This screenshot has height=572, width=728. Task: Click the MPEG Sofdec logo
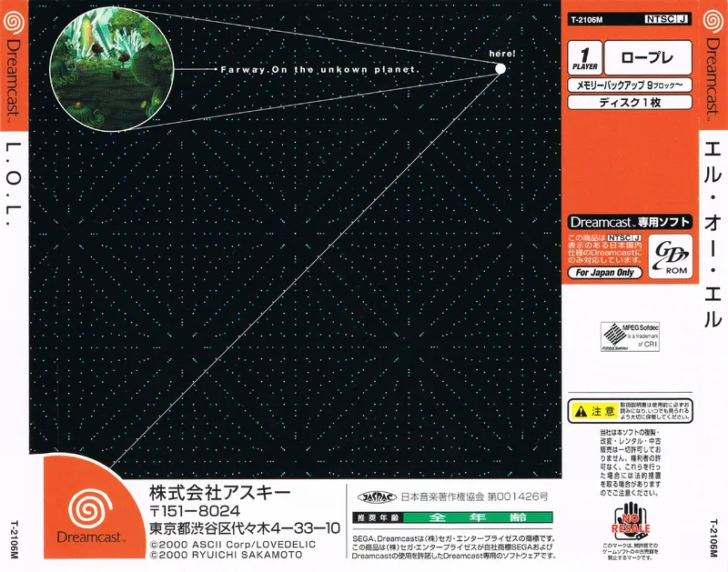tap(630, 336)
